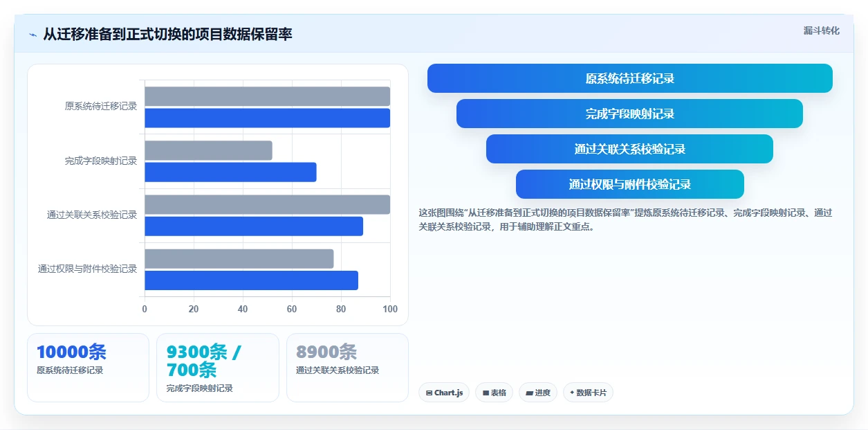Click the gray bar for 完成字段映射记录
The width and height of the screenshot is (868, 430).
tap(208, 150)
